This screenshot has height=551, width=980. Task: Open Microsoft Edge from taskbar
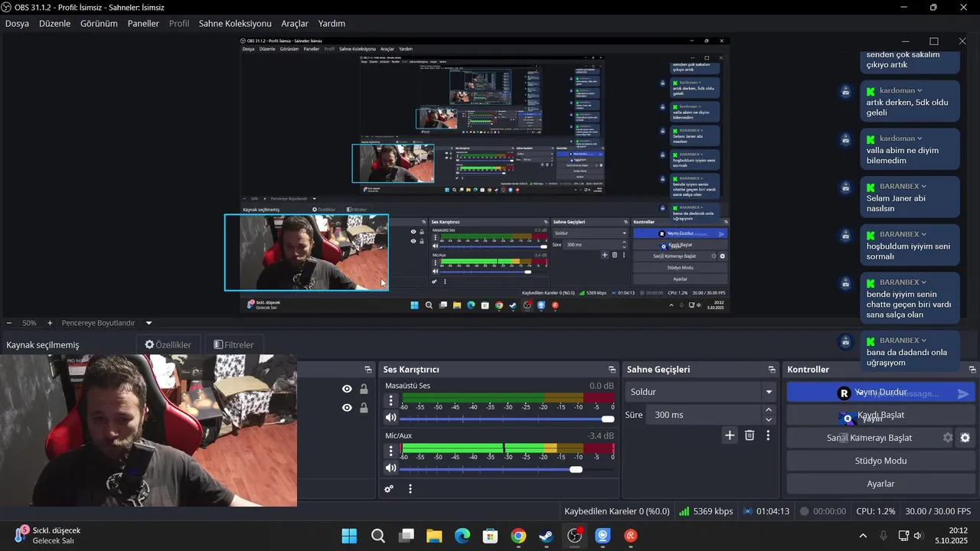(x=462, y=536)
